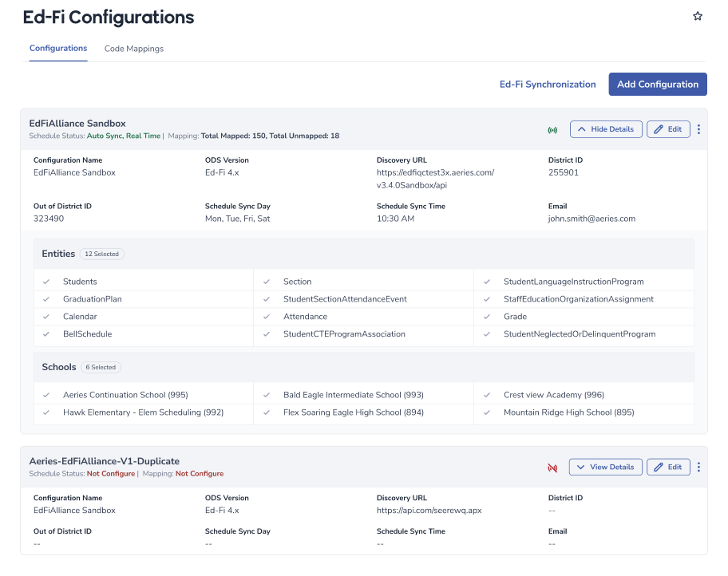Click the checkmark next to StudentNeglectedOrDelinquentProgram
Viewport: 728px width, 576px height.
[487, 334]
